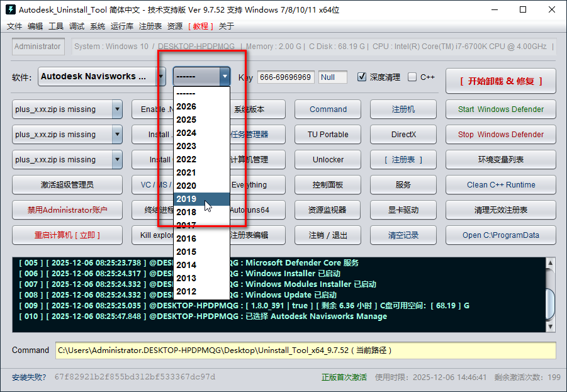Select highlighted 2019 in the year list
567x392 pixels.
[201, 199]
